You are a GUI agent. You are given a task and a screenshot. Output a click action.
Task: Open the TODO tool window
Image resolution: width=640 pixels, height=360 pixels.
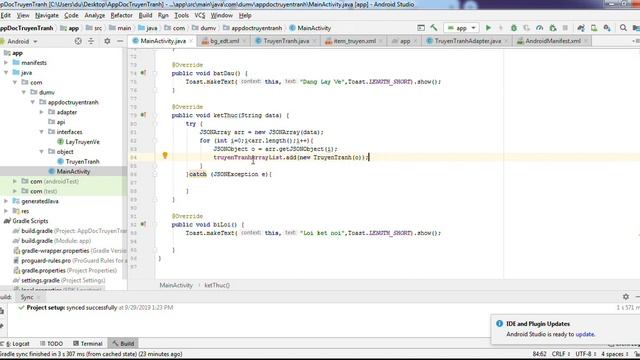(x=51, y=344)
